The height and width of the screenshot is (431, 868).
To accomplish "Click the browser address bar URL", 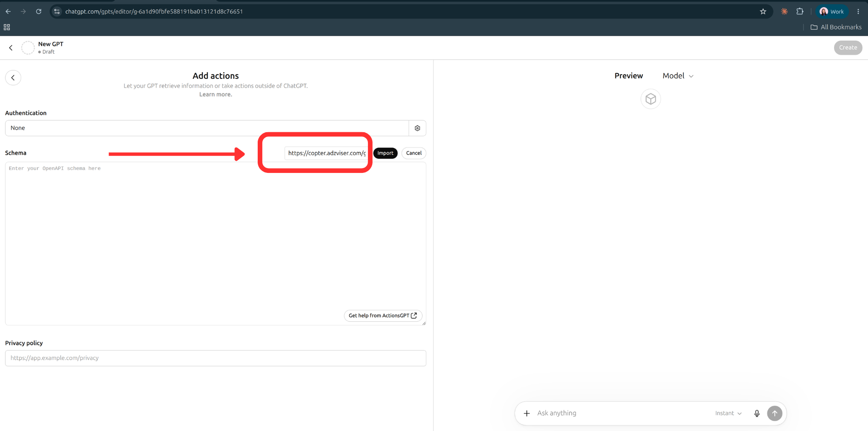I will point(154,11).
